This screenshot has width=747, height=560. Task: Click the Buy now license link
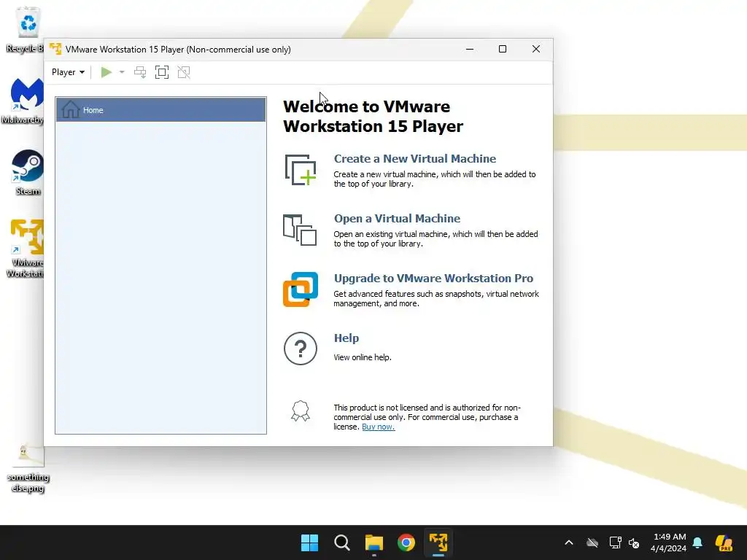[x=379, y=427]
